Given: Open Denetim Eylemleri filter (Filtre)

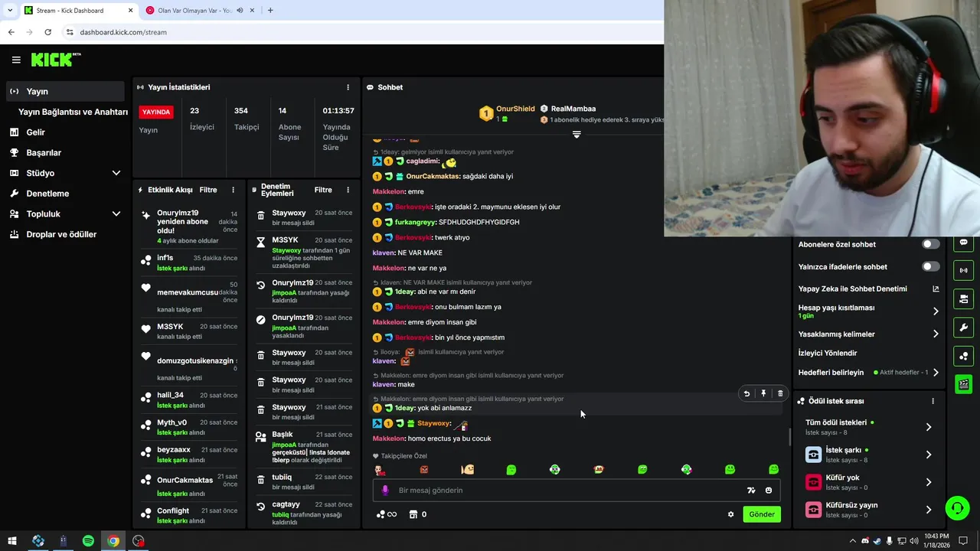Looking at the screenshot, I should coord(323,190).
